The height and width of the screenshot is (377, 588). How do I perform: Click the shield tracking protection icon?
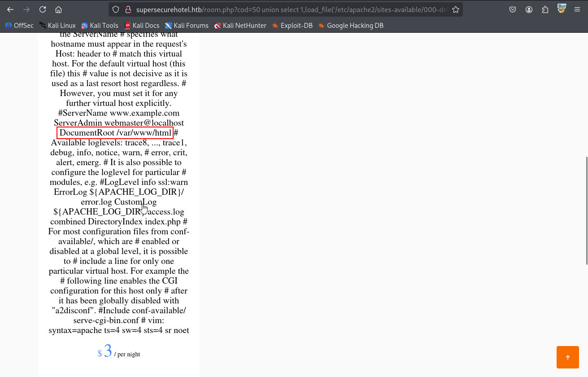pyautogui.click(x=116, y=9)
